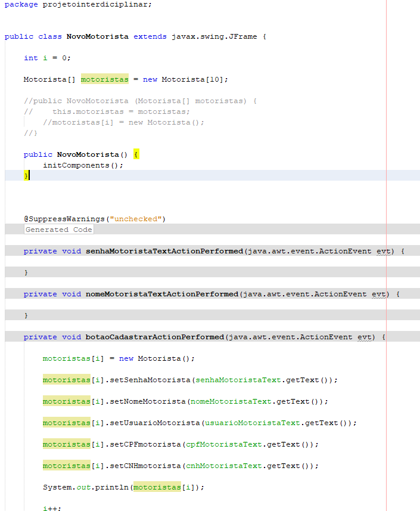Click nomeMotoristaTextActionPerformed method name
This screenshot has width=420, height=511.
tap(162, 294)
